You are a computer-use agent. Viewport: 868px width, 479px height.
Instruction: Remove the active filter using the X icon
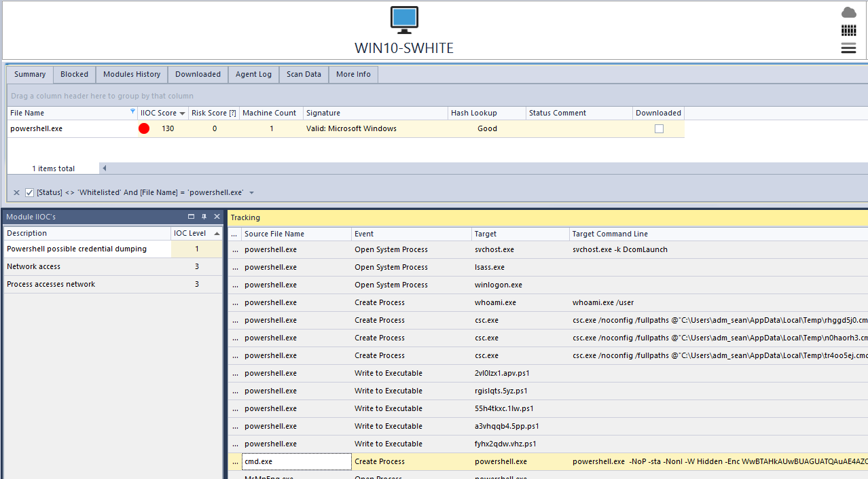click(x=17, y=193)
